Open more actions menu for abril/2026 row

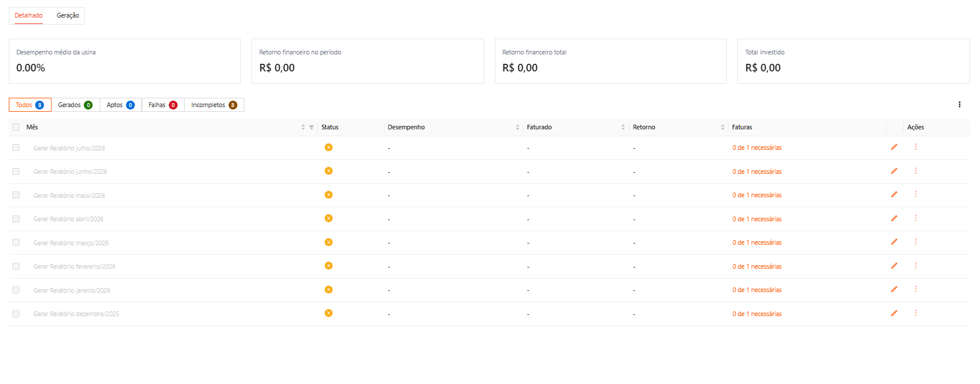click(x=916, y=218)
